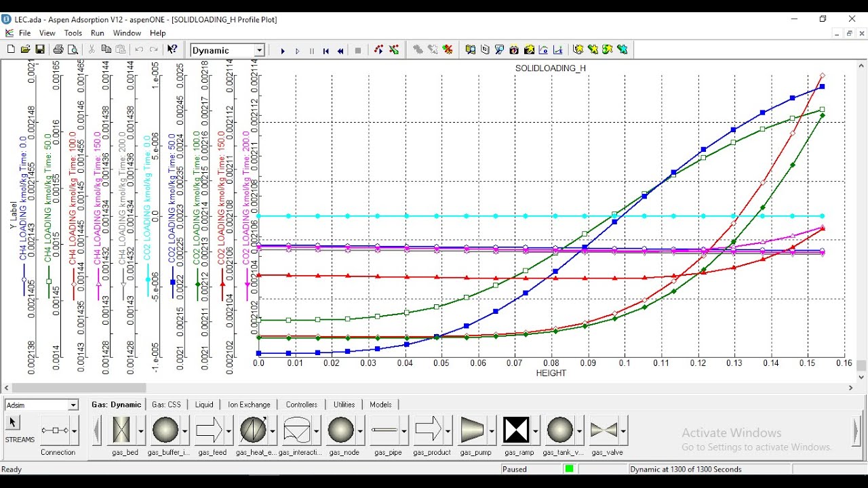The height and width of the screenshot is (488, 868).
Task: Click the right arrow of horizontal scrollbar
Action: point(851,388)
